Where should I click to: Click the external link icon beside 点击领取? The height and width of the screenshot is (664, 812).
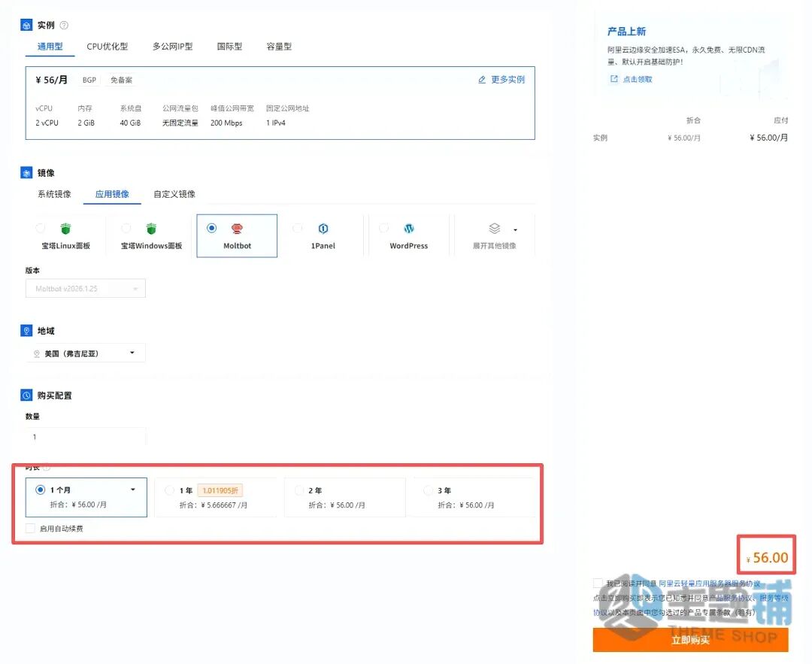pyautogui.click(x=614, y=79)
